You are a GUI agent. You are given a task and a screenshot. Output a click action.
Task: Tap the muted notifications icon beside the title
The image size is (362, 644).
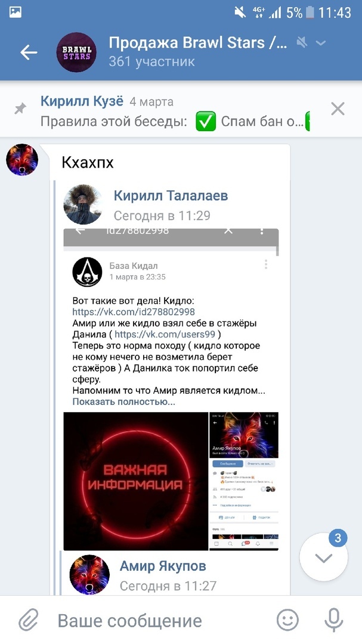tap(302, 42)
